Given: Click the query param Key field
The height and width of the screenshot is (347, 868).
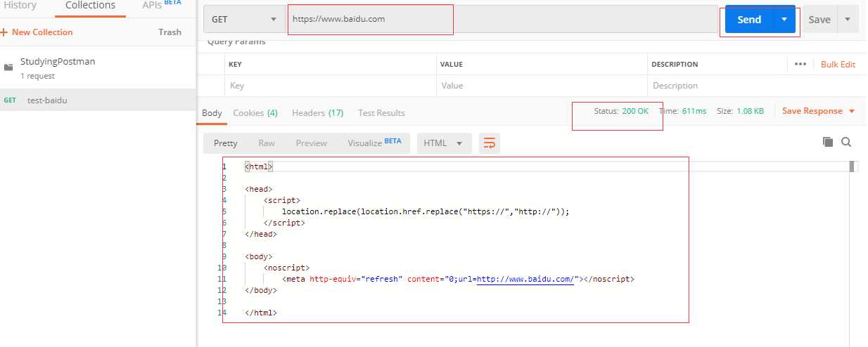Looking at the screenshot, I should coord(330,86).
